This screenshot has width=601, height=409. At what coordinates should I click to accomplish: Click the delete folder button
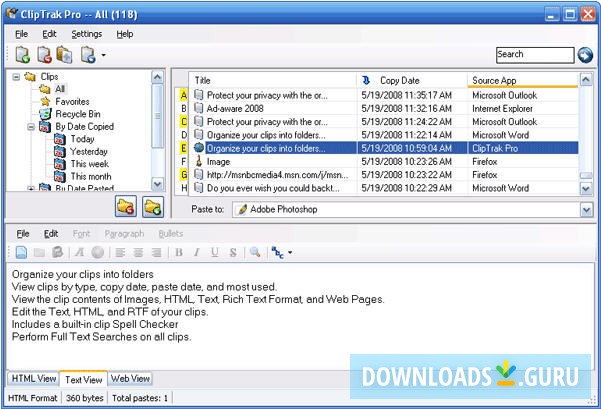click(x=125, y=207)
